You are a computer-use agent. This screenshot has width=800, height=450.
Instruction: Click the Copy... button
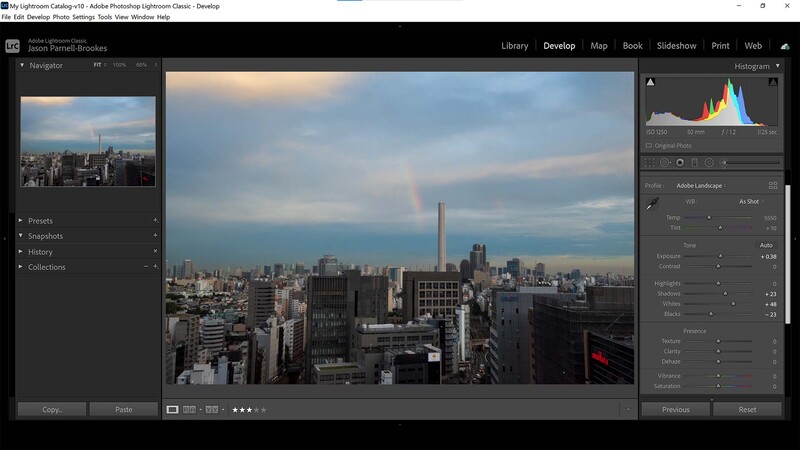52,409
